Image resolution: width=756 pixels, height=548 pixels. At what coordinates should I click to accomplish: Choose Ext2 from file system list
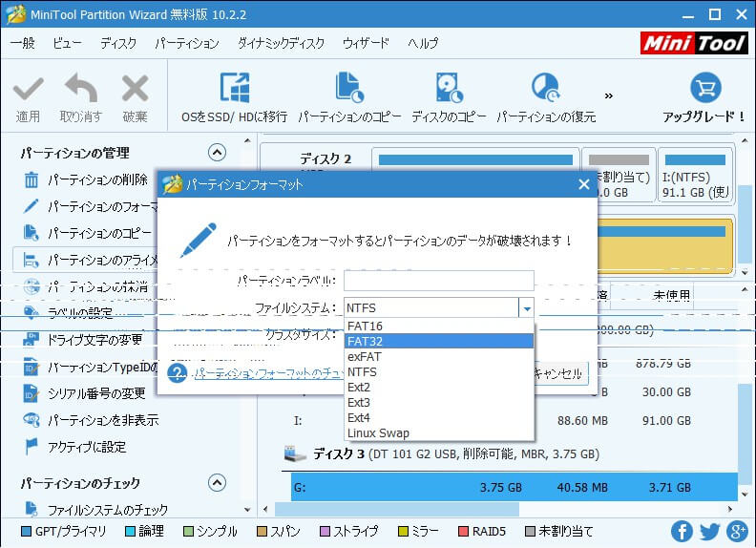pyautogui.click(x=439, y=388)
